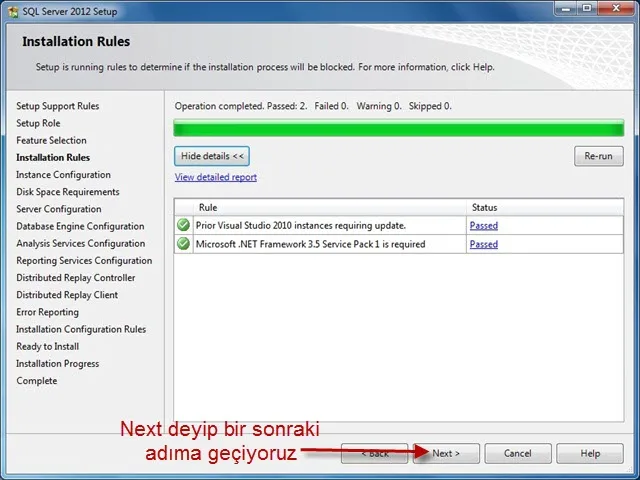The height and width of the screenshot is (480, 640).
Task: Click green check icon for .NET Framework rule
Action: 183,244
